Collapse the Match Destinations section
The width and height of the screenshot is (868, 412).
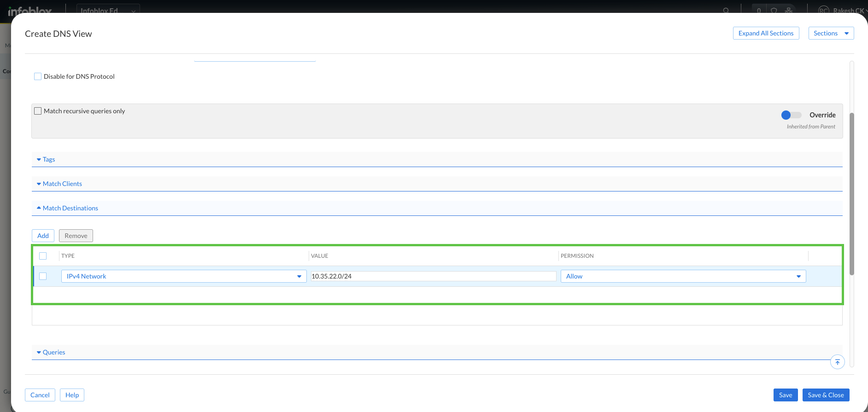tap(70, 208)
